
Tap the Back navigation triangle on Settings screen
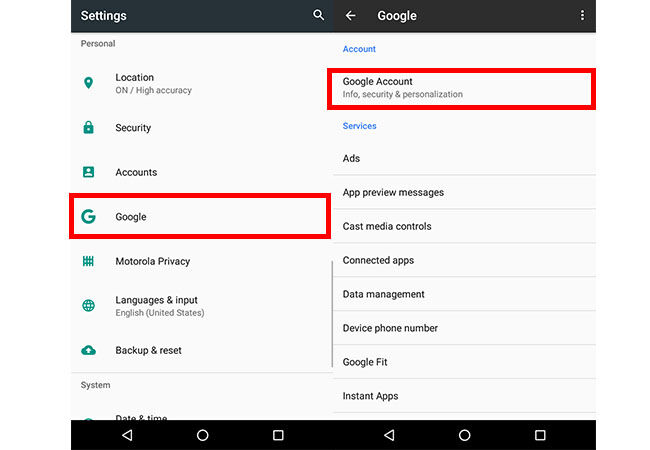coord(127,435)
